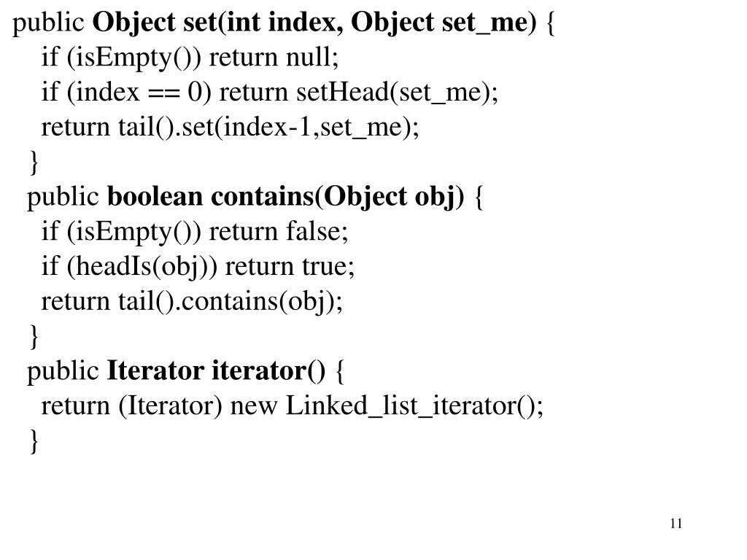Click the '(Iterator)' cast text
The width and height of the screenshot is (747, 560).
[170, 406]
